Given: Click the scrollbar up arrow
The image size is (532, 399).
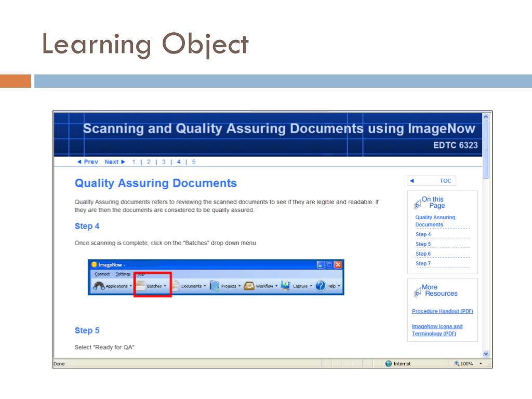Looking at the screenshot, I should coord(486,117).
